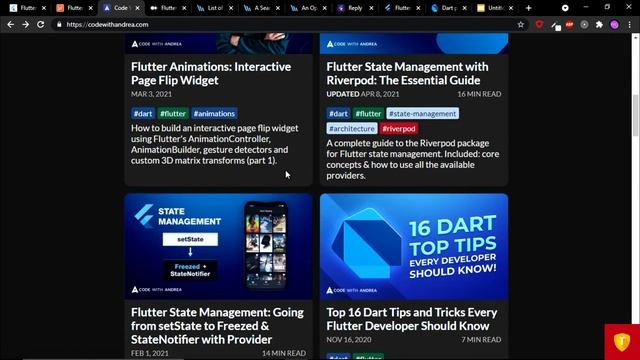
Task: Switch to the 'An Op' tab
Action: [308, 8]
